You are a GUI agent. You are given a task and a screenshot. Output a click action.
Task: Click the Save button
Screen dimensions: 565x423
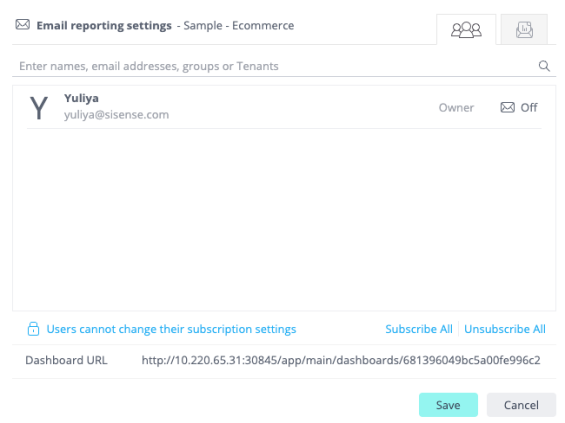pyautogui.click(x=448, y=405)
